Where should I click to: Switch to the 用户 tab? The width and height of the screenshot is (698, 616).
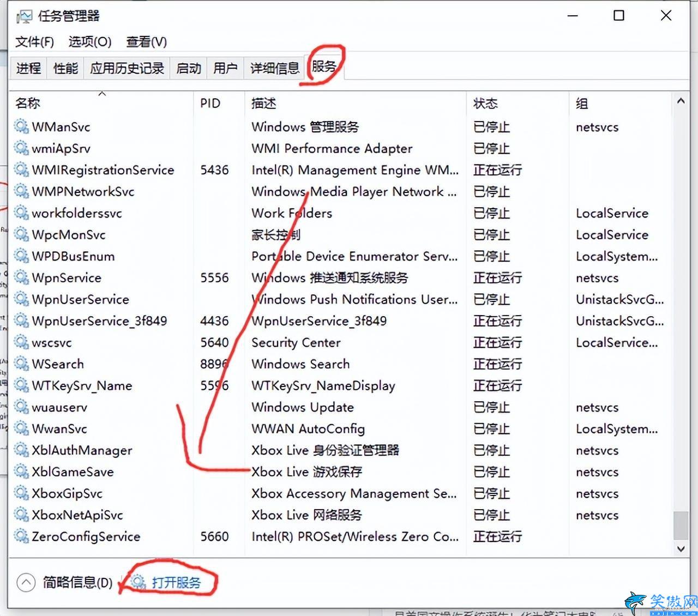click(225, 68)
